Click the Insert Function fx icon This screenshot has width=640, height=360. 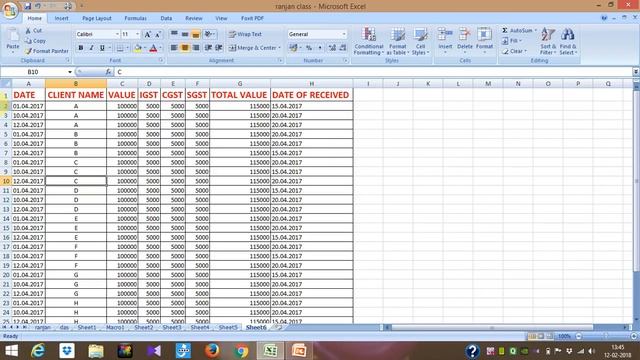pos(108,72)
